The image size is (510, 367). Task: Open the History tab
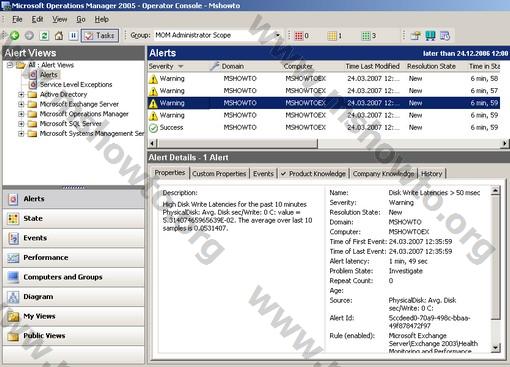[x=431, y=174]
